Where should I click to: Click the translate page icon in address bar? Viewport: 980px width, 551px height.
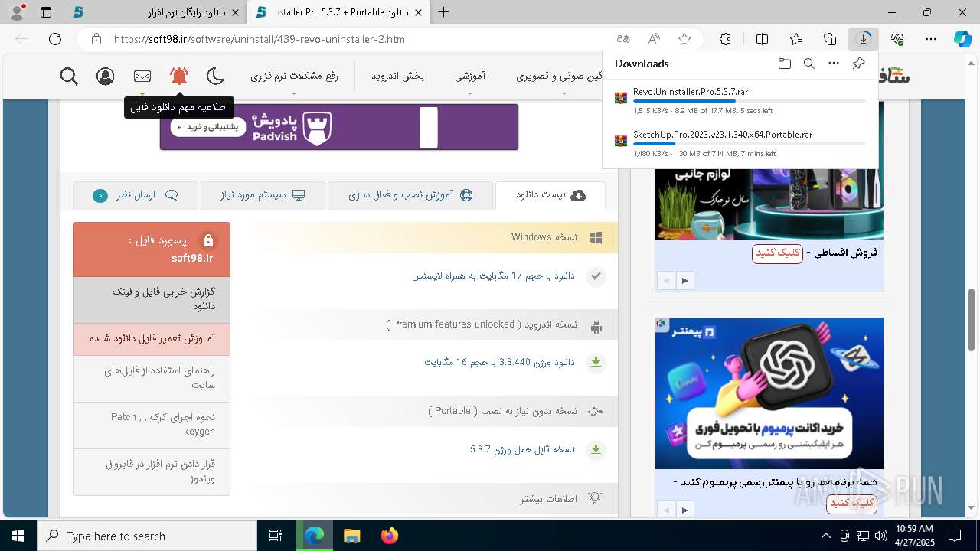623,39
